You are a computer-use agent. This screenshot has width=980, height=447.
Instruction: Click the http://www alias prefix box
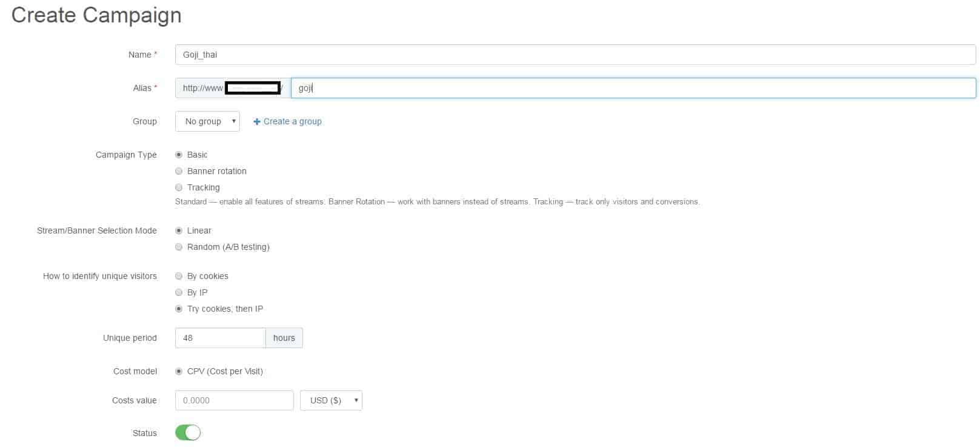tap(233, 88)
